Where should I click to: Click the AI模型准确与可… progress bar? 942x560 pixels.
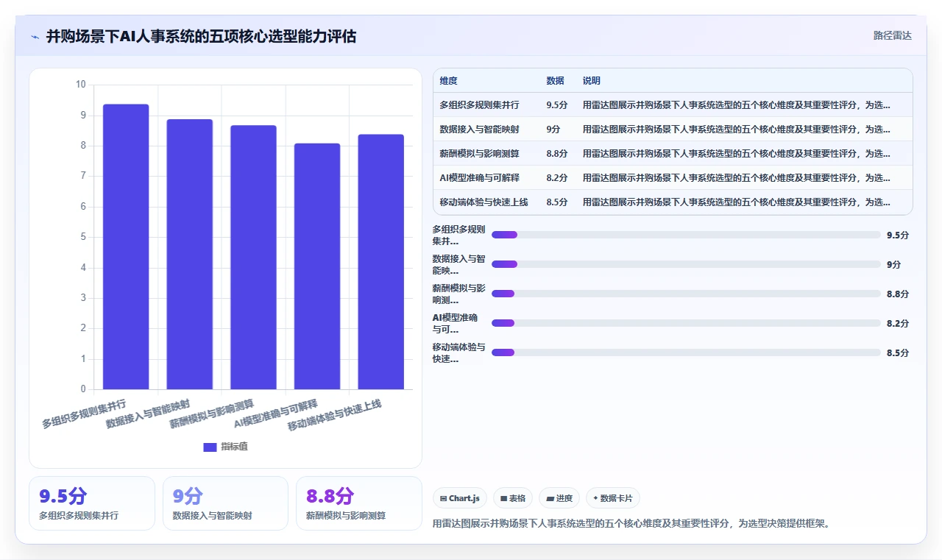coord(686,323)
